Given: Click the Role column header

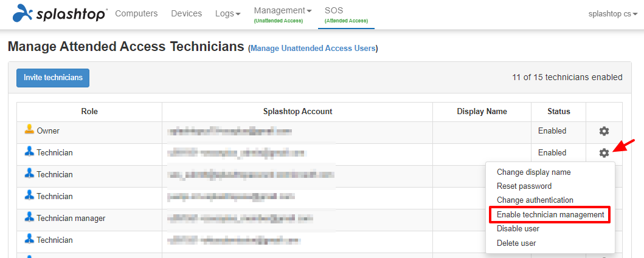Looking at the screenshot, I should (x=89, y=112).
